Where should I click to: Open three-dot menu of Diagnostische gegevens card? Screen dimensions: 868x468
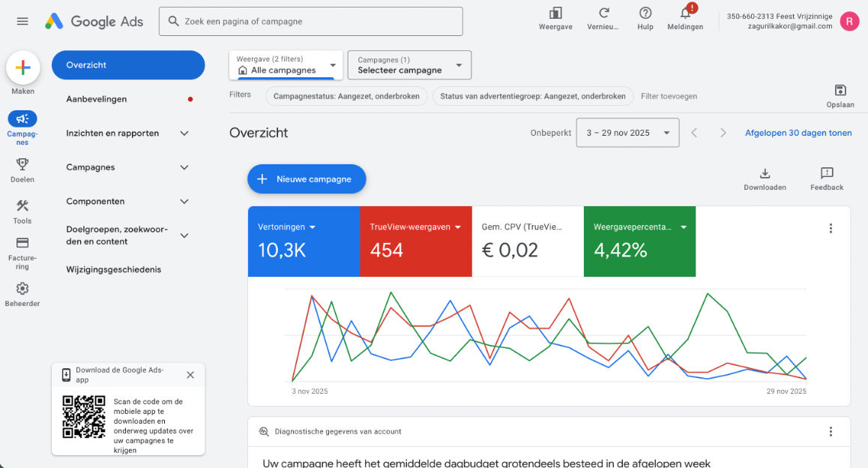tap(831, 431)
